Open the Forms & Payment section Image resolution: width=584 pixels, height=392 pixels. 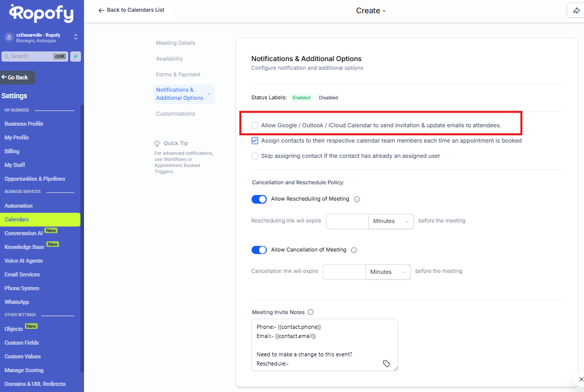pyautogui.click(x=178, y=75)
